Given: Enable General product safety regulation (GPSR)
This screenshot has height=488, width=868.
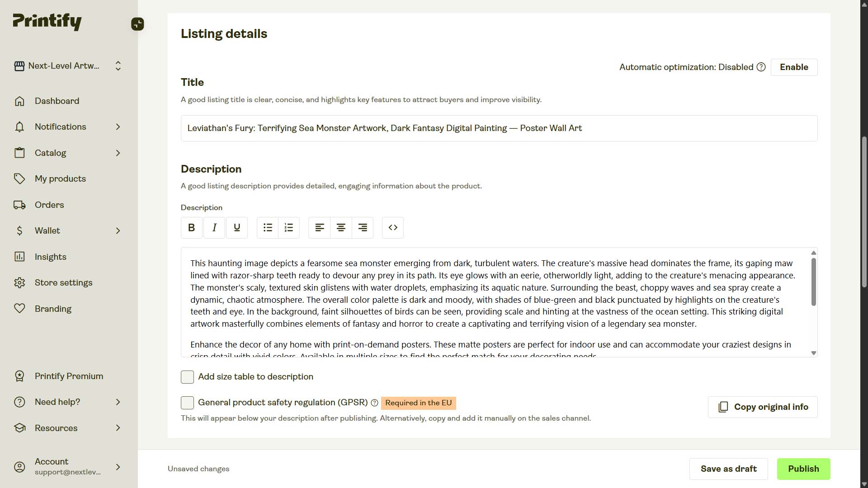Looking at the screenshot, I should 187,403.
